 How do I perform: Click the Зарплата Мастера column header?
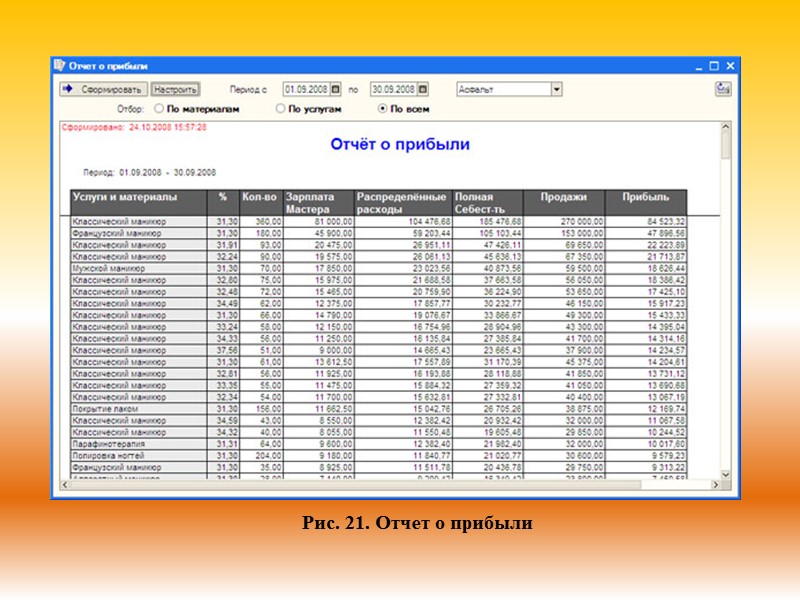pyautogui.click(x=318, y=203)
